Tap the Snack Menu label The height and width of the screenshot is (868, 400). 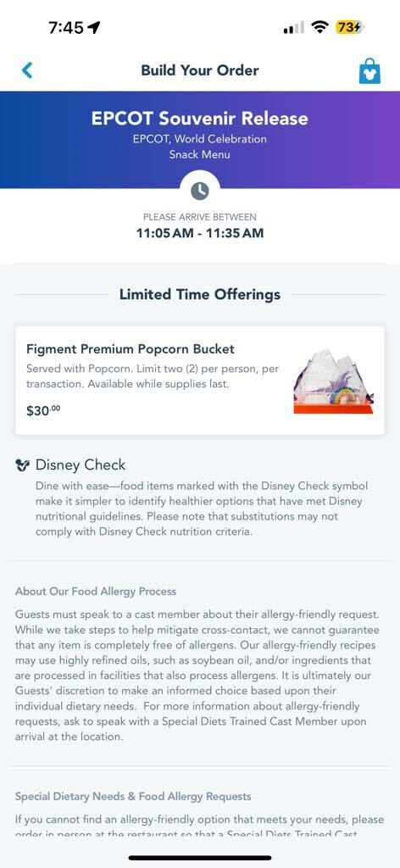point(200,154)
